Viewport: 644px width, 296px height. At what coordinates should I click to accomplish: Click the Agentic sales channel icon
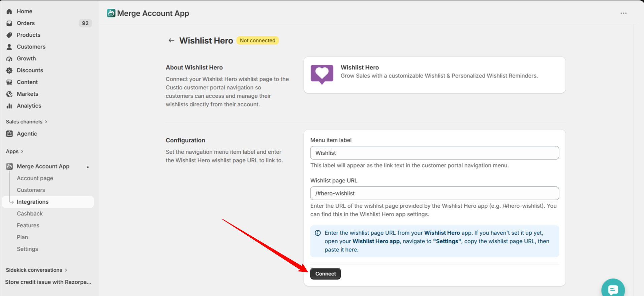[x=9, y=134]
